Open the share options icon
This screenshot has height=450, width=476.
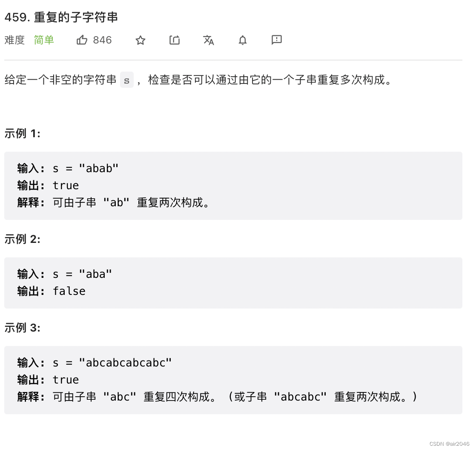pyautogui.click(x=174, y=40)
